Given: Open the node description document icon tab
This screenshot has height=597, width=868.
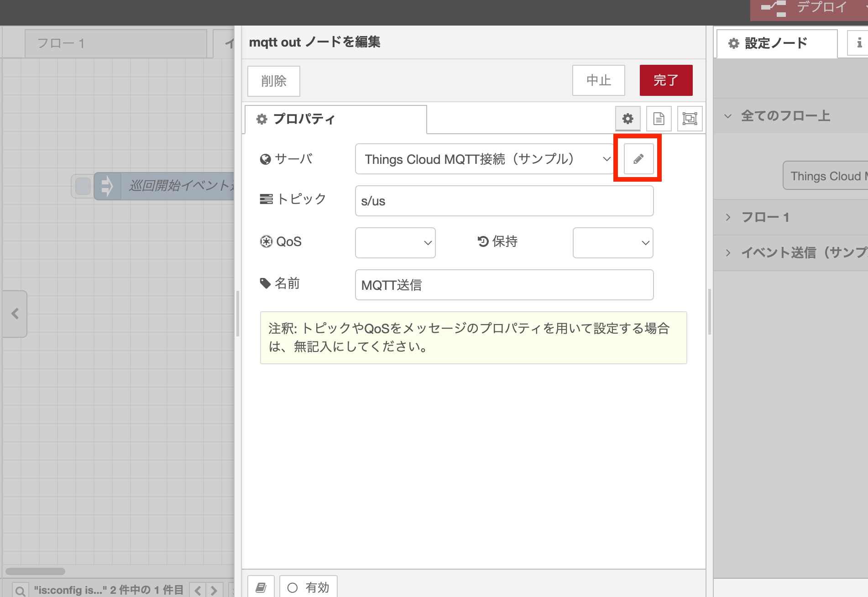Looking at the screenshot, I should click(659, 119).
